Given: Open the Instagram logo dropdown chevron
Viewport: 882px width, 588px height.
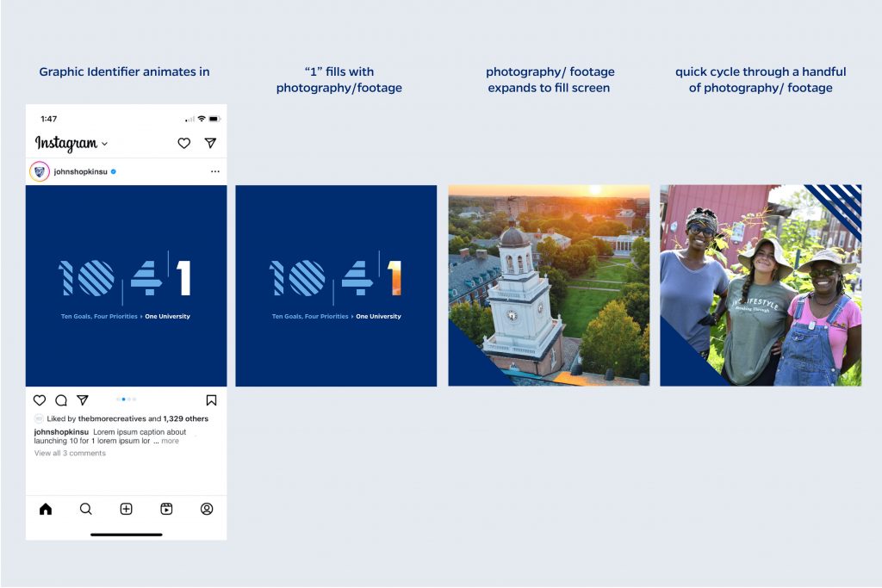Looking at the screenshot, I should click(104, 144).
